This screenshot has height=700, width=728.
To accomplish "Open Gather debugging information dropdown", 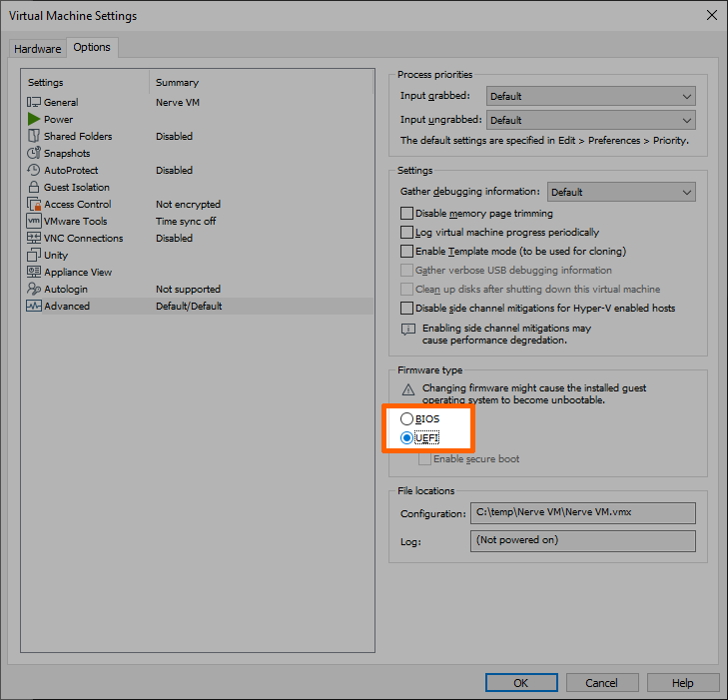I will tap(621, 193).
